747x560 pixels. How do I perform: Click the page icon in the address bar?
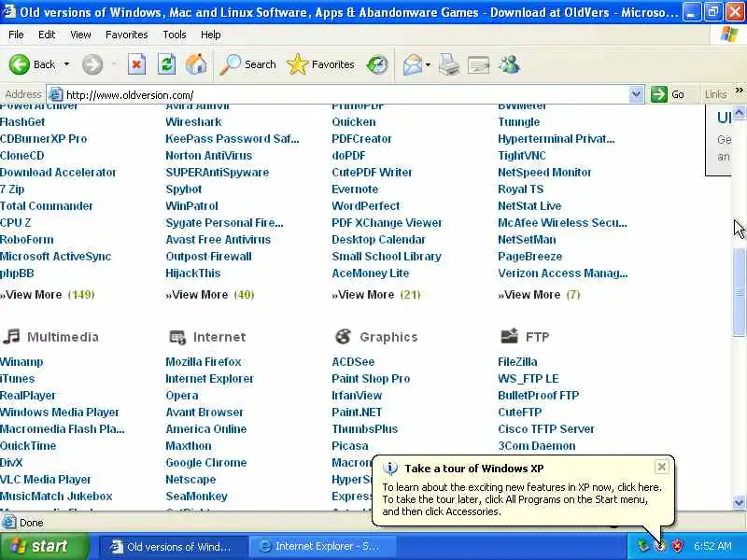(x=56, y=94)
